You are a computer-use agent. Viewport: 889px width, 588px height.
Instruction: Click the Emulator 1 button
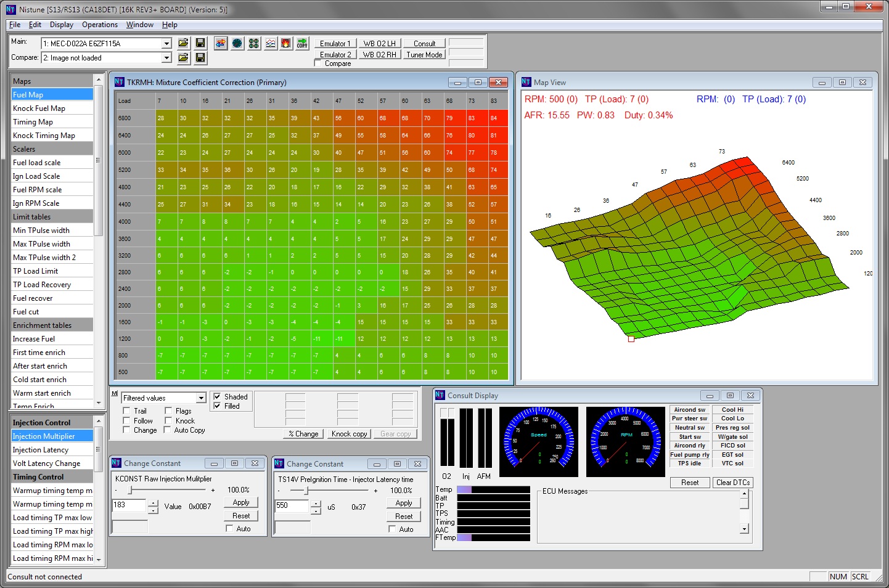335,43
